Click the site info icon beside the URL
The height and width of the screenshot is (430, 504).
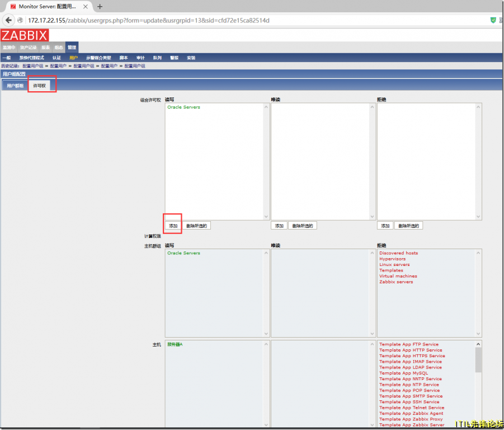click(20, 20)
